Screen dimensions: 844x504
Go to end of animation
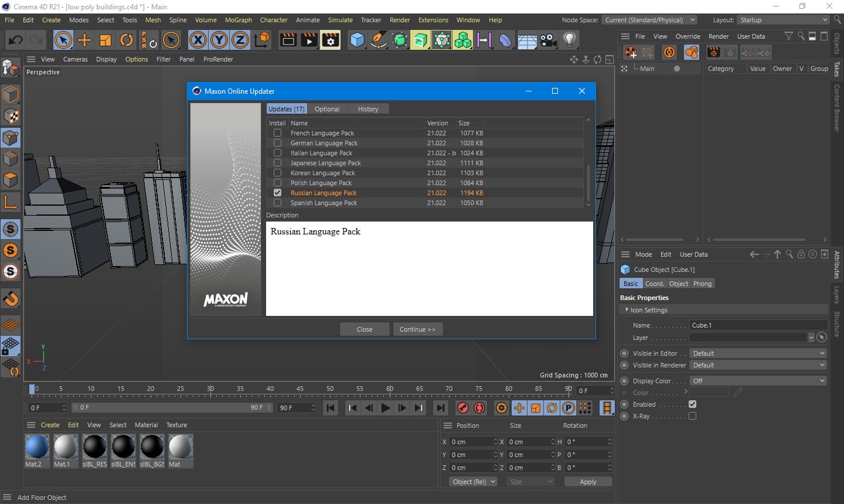[440, 408]
